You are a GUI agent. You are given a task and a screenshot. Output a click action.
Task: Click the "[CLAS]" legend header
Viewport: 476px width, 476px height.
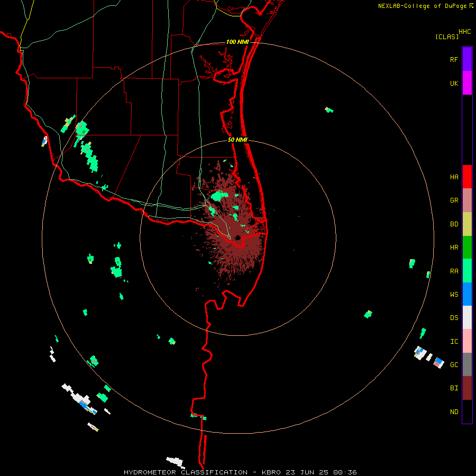coord(447,36)
